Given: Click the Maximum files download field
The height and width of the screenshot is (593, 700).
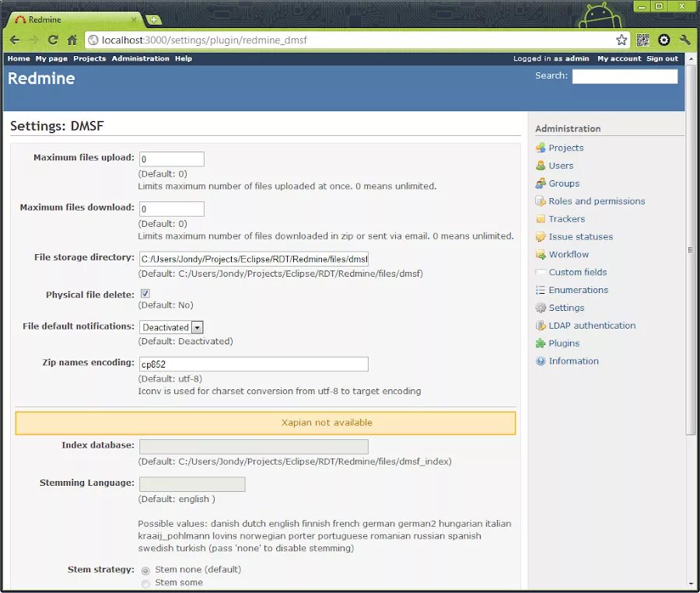Looking at the screenshot, I should (172, 209).
